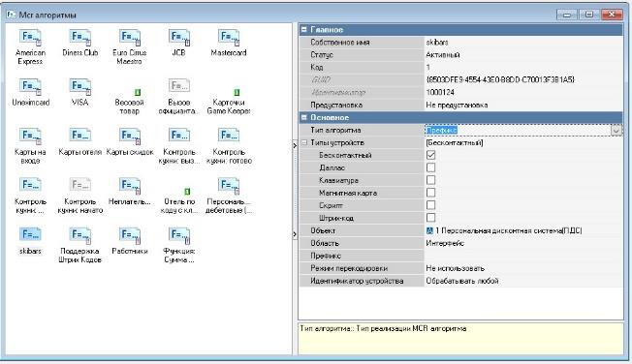The height and width of the screenshot is (364, 632).
Task: Click Режим перекодировки value Не использовать
Action: [455, 268]
